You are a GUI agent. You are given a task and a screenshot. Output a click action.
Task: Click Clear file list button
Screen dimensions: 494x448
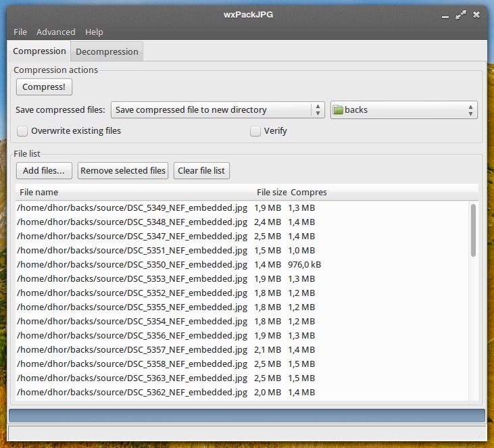coord(201,171)
